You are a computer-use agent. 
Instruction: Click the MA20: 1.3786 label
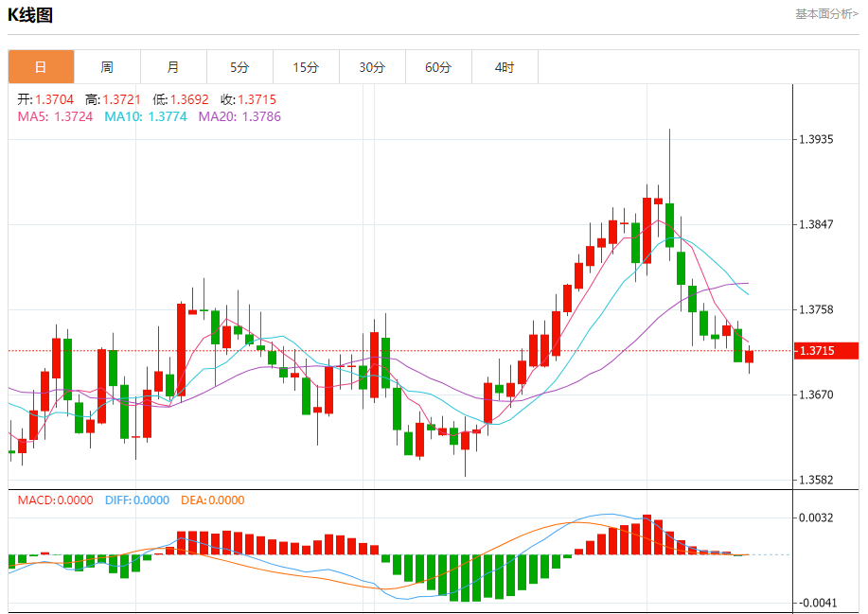coord(239,116)
